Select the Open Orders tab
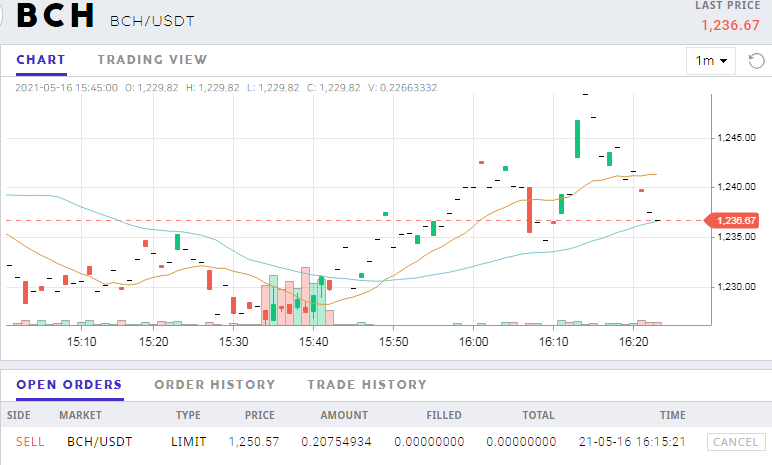 69,385
